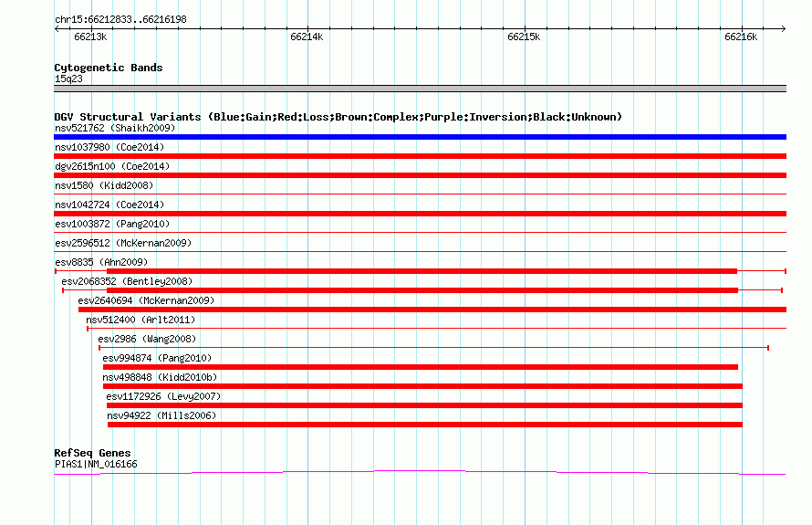Select esv1003872 (Pang2010) variant label
This screenshot has width=812, height=525.
point(112,224)
